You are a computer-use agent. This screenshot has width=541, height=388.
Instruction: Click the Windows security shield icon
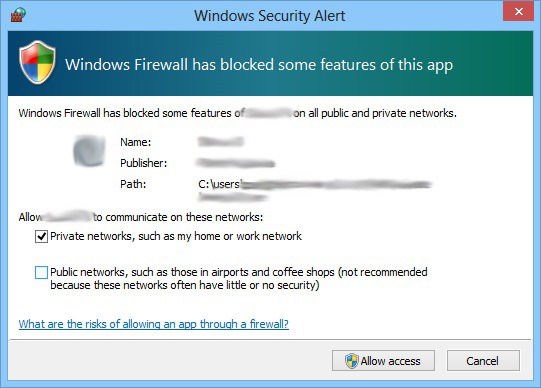click(37, 62)
